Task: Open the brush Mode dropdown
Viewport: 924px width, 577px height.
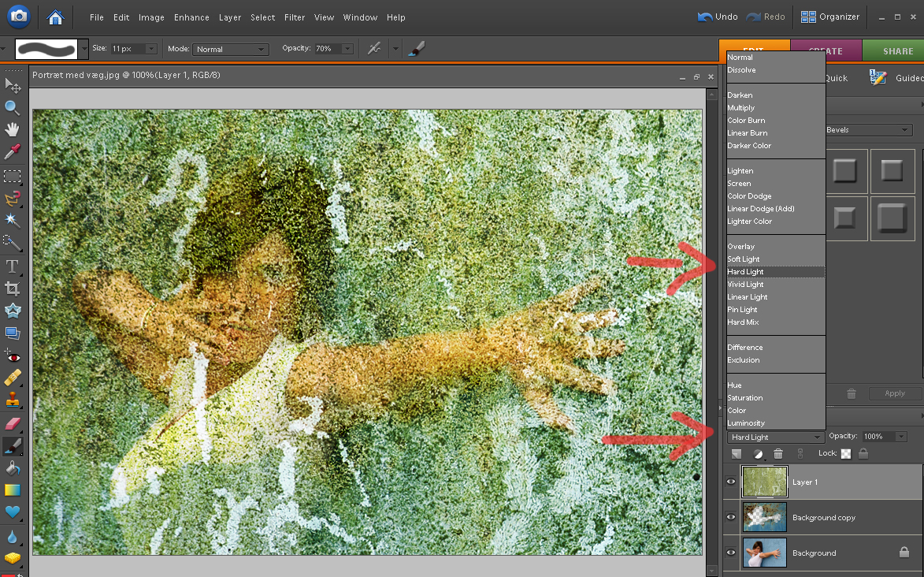Action: pyautogui.click(x=230, y=49)
